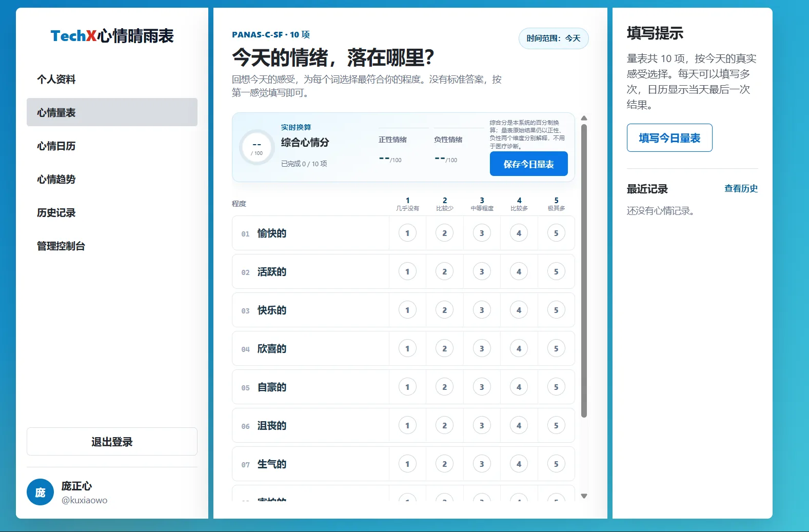The image size is (809, 532).
Task: Rate 欣喜的 as 3
Action: pyautogui.click(x=482, y=348)
